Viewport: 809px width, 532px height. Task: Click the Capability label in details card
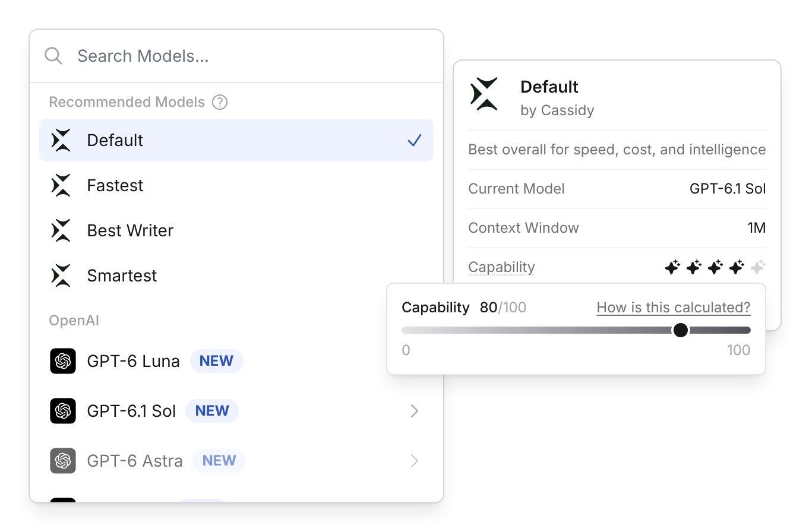pos(501,268)
